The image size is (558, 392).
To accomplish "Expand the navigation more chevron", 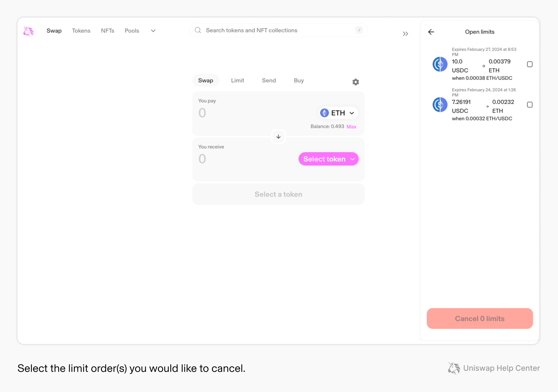I will (153, 31).
